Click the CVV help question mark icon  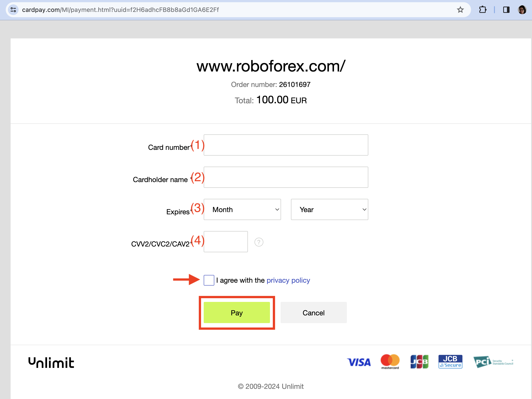pos(259,242)
